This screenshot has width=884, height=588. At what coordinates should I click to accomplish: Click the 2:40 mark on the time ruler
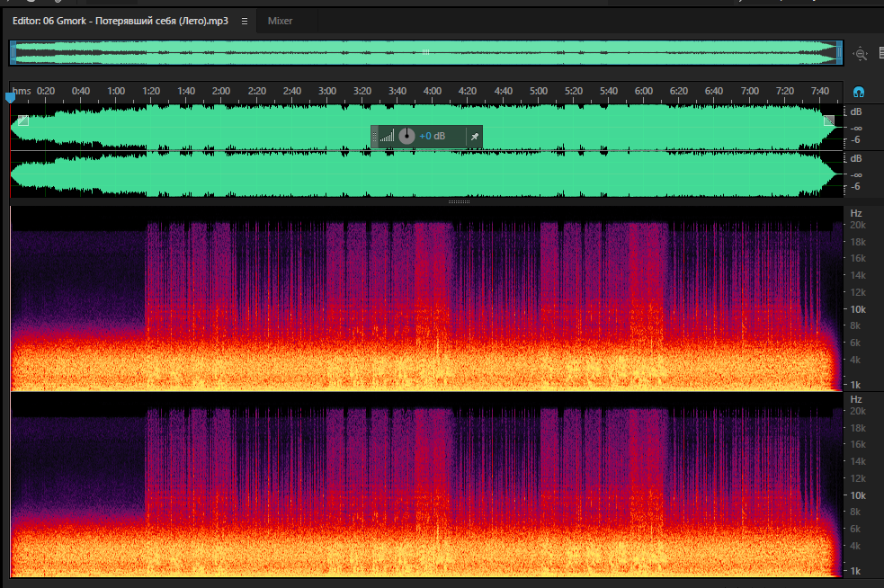(292, 91)
